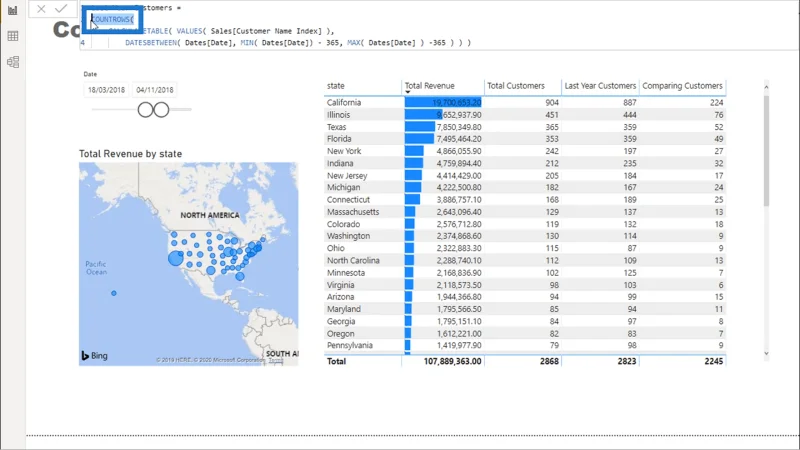Viewport: 800px width, 450px height.
Task: Commit the formula with the checkmark icon
Action: click(x=61, y=9)
